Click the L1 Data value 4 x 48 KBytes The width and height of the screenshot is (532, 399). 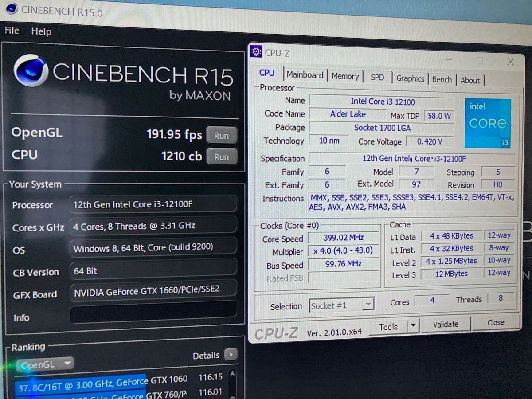coord(452,236)
